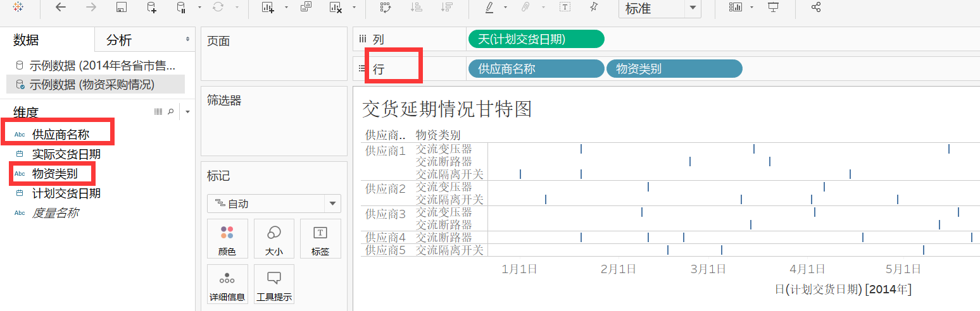Click the 工具提示 marks button
This screenshot has width=980, height=311.
tap(274, 284)
